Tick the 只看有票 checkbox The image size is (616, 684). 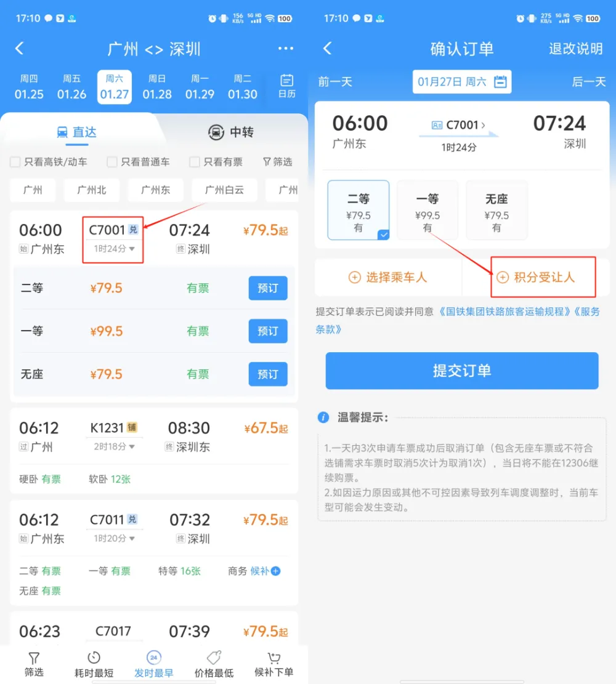click(x=195, y=162)
